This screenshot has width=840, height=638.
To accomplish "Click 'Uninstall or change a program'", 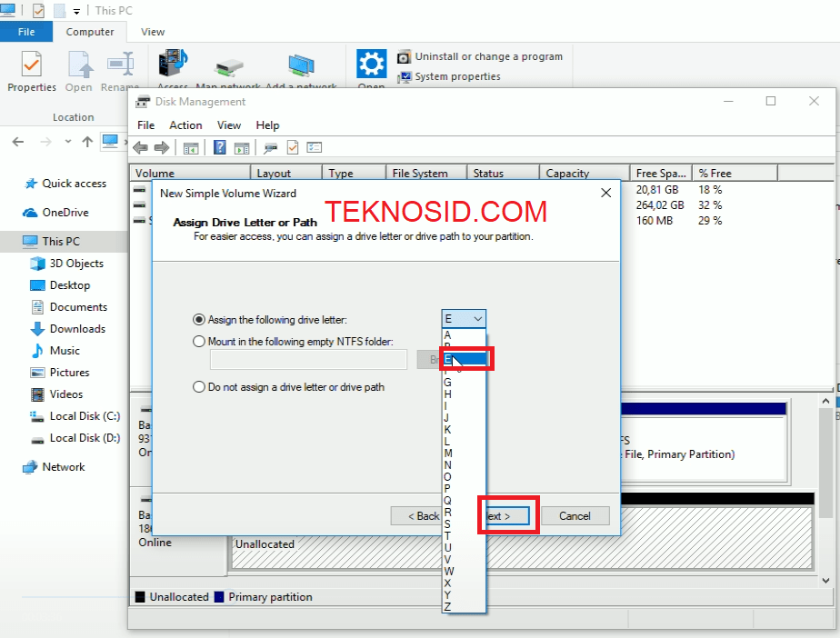I will tap(480, 56).
